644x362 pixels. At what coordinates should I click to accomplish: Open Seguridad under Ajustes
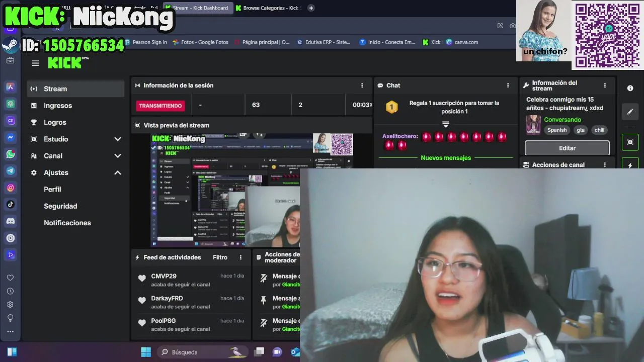[x=60, y=206]
